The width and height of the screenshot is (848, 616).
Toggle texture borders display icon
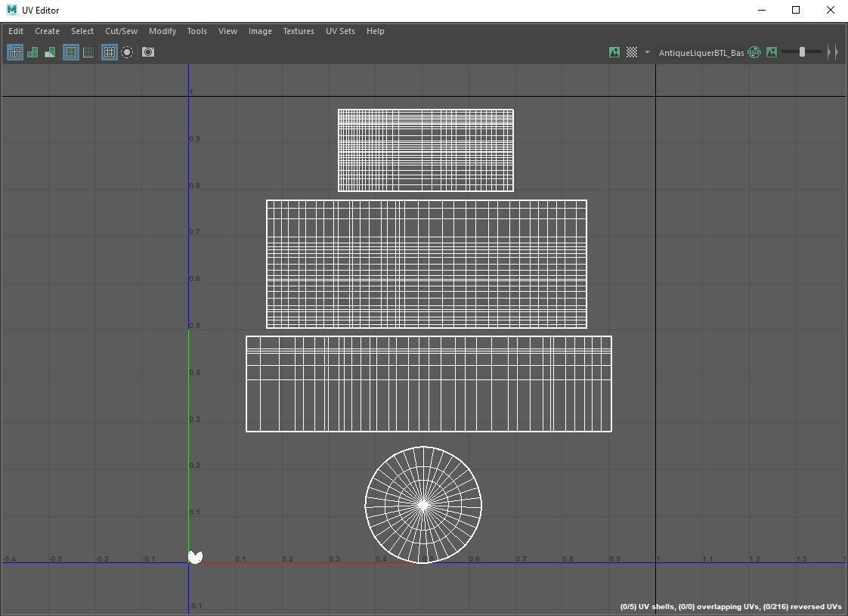71,52
